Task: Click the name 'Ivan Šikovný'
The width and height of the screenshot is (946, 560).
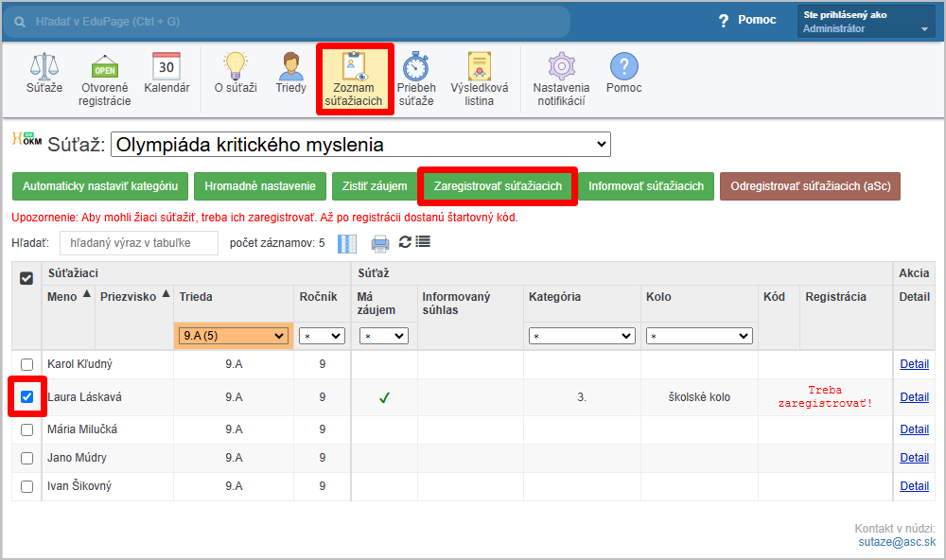Action: 79,486
